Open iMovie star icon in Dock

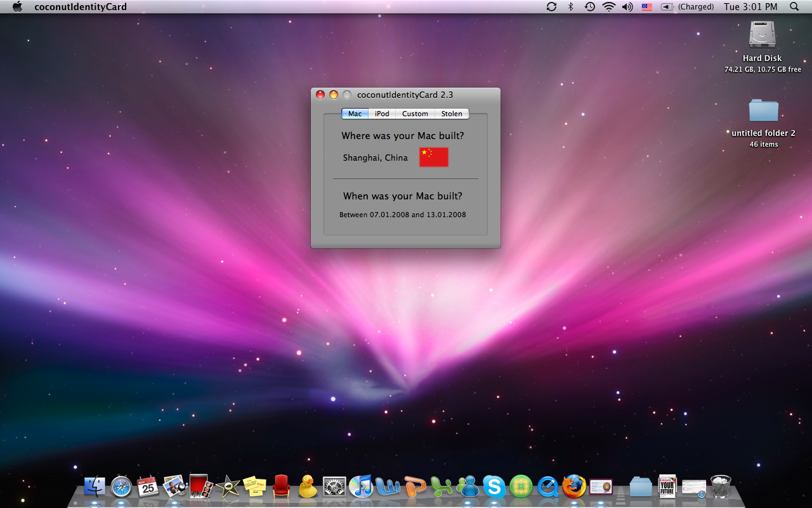228,486
